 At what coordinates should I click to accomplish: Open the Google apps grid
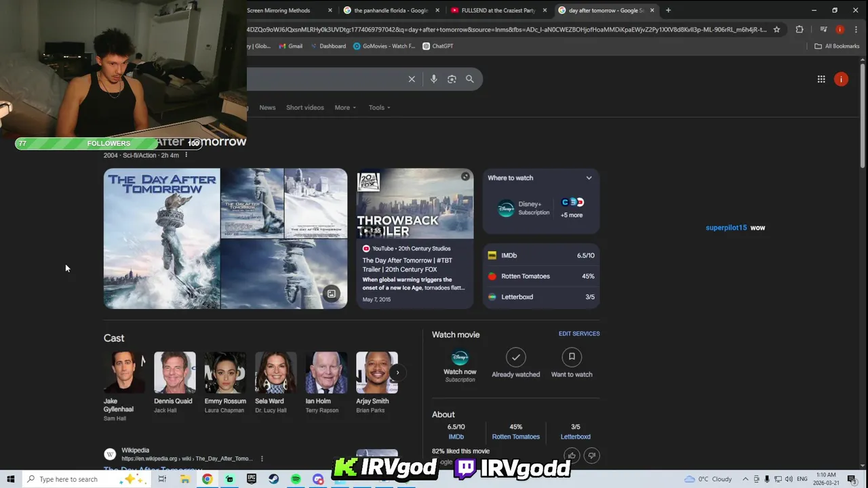coord(821,79)
